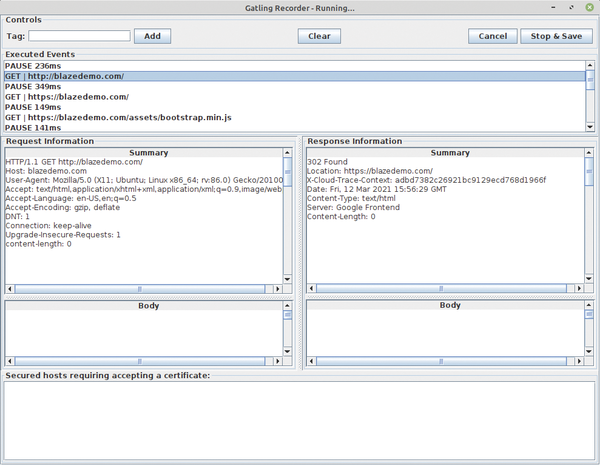Click Request Summary horizontal scrollbar thumb

[x=140, y=289]
